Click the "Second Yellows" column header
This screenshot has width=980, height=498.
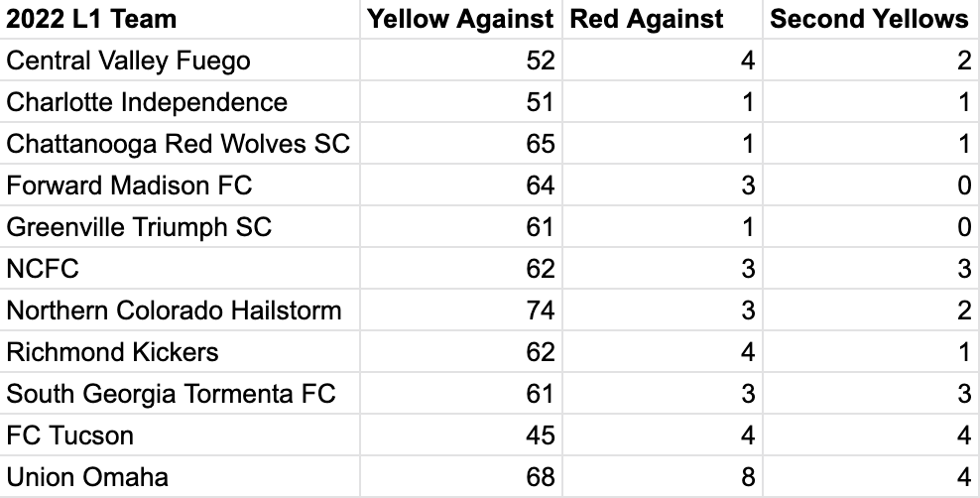[x=869, y=19]
